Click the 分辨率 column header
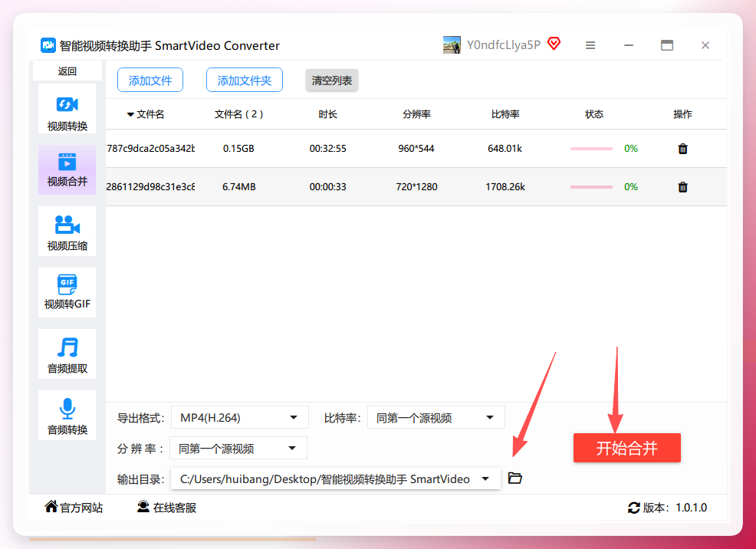756x549 pixels. pos(416,114)
